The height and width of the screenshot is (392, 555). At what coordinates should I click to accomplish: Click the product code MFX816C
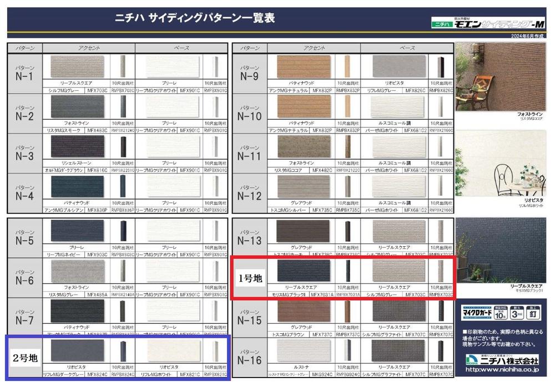pos(97,171)
